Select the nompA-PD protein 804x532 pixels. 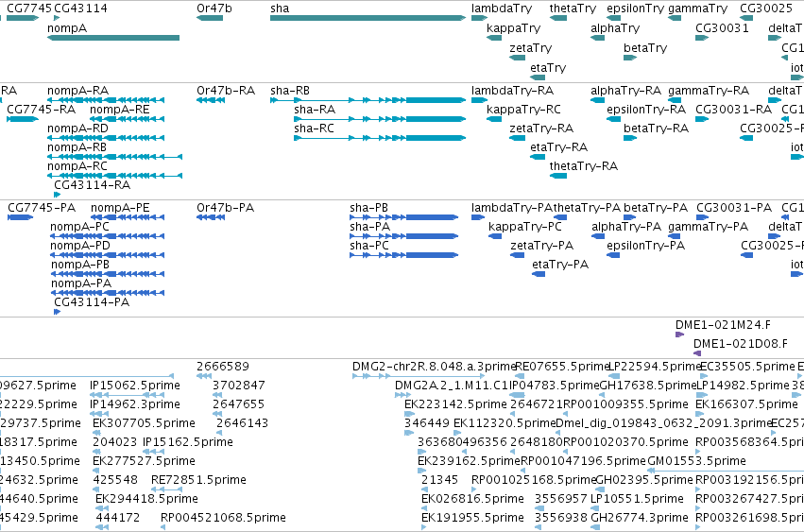[107, 255]
